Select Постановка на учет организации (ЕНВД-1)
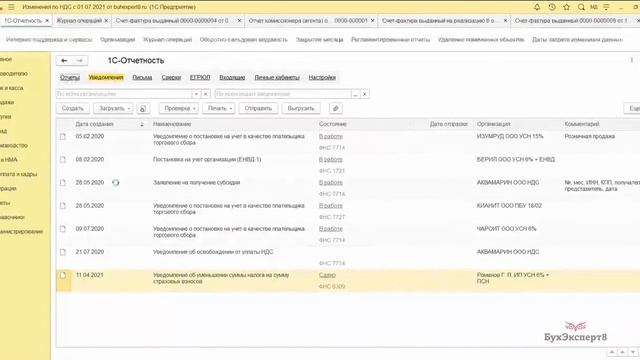 207,160
